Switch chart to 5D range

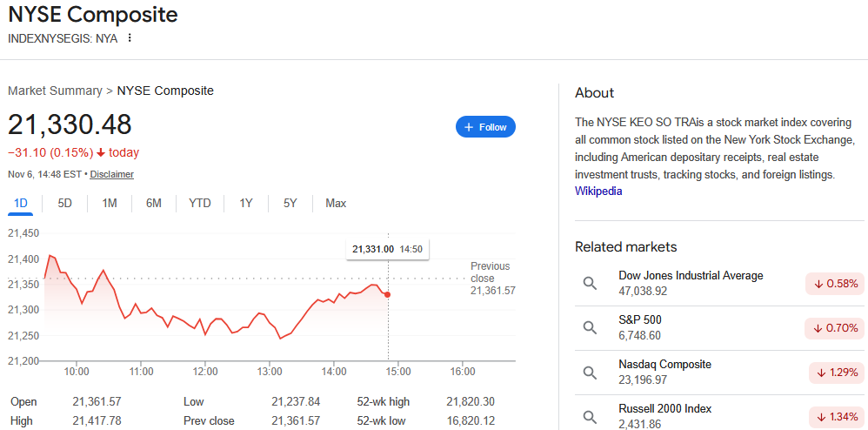pyautogui.click(x=65, y=203)
